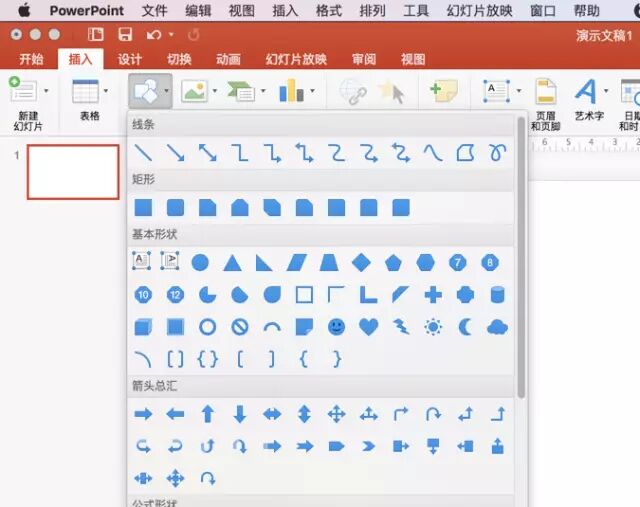Select the cube shape

[143, 327]
